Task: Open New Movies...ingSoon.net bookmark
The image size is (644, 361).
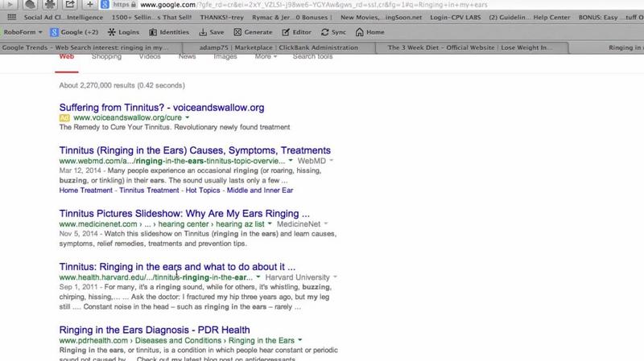Action: click(381, 17)
